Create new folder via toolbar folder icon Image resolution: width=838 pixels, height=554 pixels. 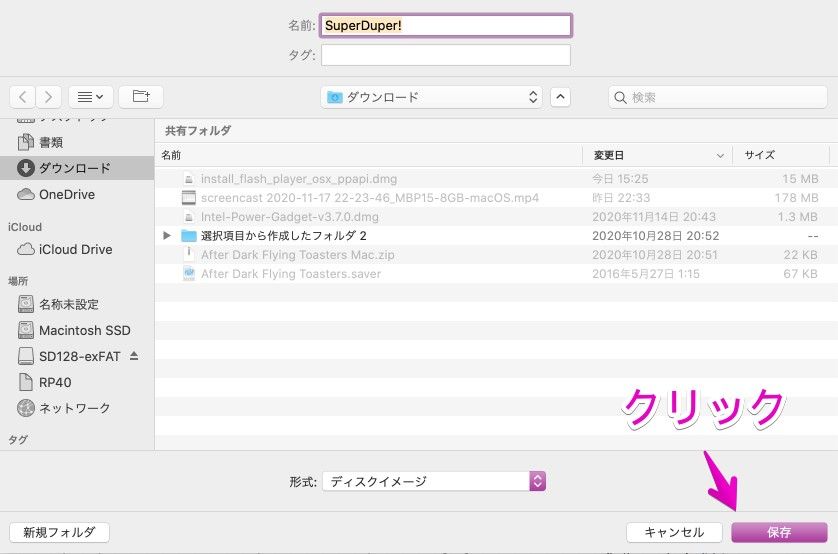(x=141, y=97)
